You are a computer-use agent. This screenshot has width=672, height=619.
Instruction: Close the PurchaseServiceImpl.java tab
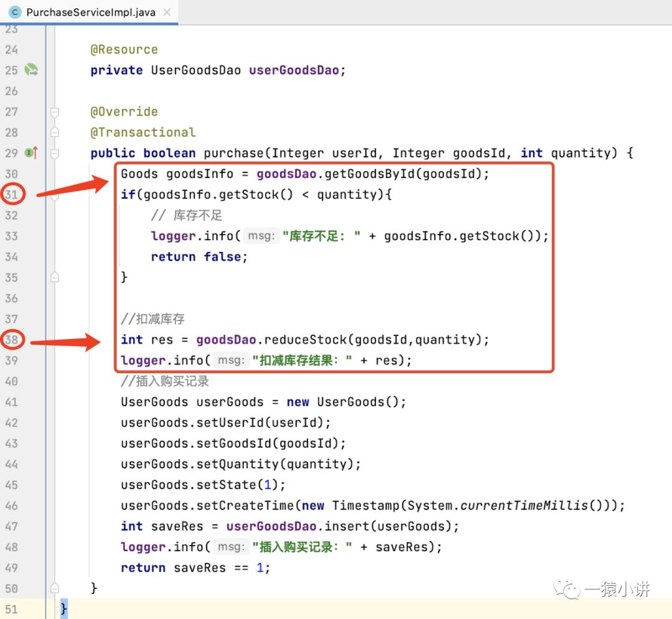click(167, 12)
